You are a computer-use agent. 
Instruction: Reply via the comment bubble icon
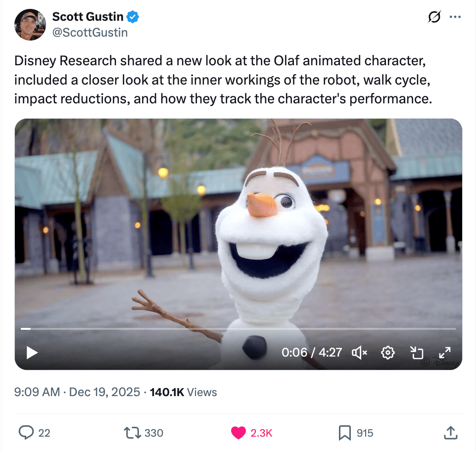click(x=26, y=433)
